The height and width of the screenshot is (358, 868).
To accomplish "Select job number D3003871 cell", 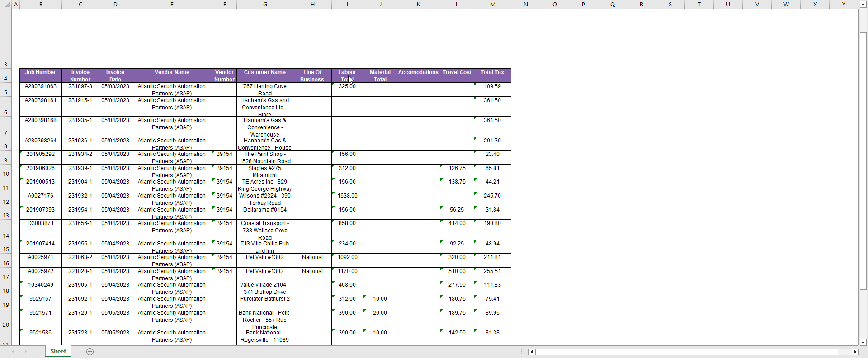I will (x=41, y=230).
